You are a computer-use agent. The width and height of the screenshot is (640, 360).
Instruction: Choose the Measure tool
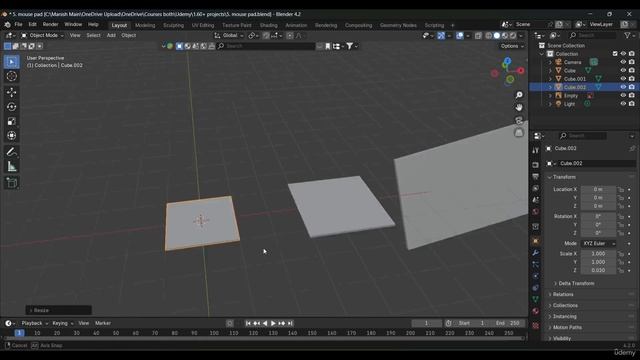tap(11, 167)
